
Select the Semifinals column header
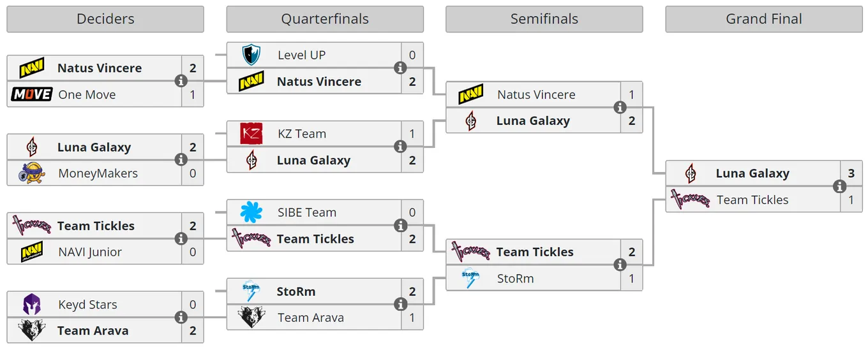coord(544,19)
